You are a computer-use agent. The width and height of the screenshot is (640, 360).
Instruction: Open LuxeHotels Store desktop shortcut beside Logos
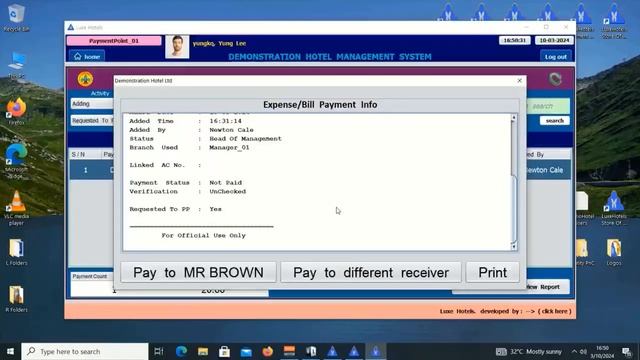[x=613, y=208]
